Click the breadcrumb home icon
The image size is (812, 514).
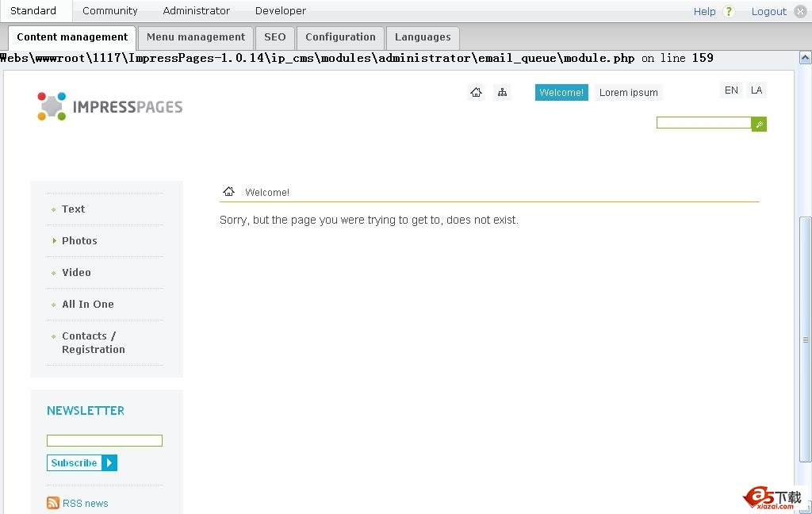point(229,191)
